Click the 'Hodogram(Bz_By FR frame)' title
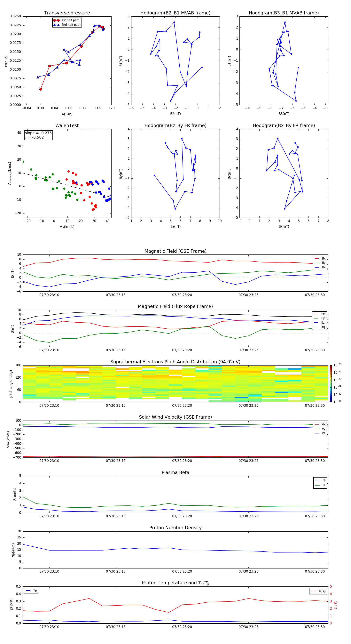 175,125
